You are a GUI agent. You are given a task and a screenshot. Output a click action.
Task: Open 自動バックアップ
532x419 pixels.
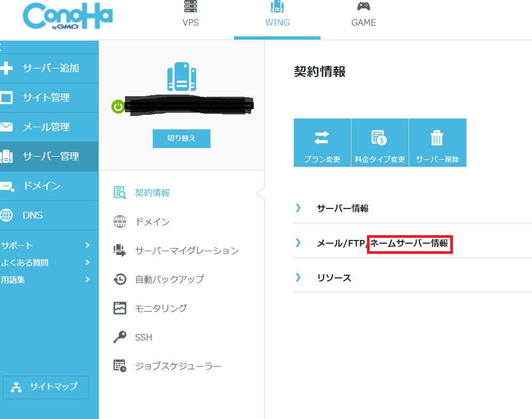click(170, 280)
